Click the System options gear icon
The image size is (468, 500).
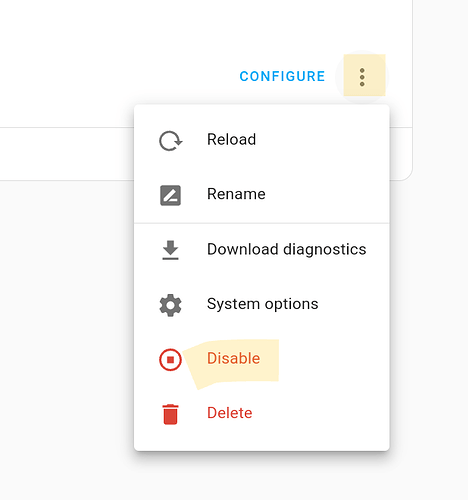170,305
